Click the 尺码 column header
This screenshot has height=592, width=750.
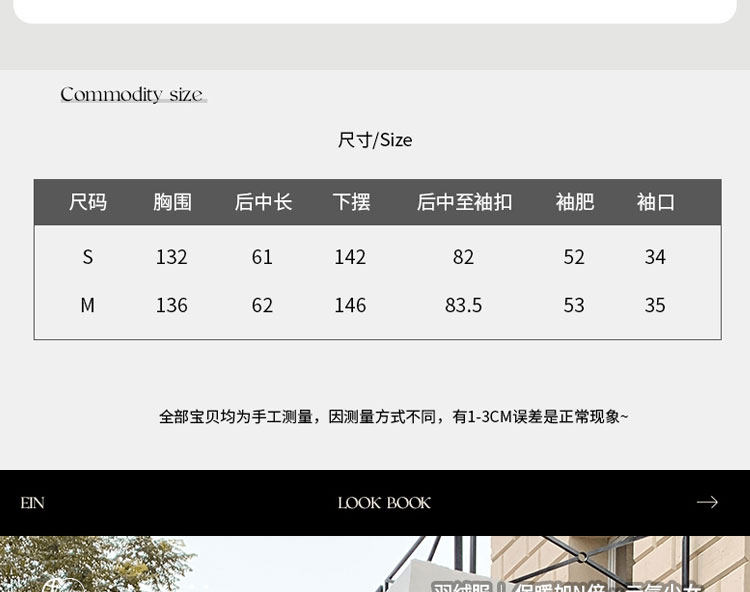[88, 202]
